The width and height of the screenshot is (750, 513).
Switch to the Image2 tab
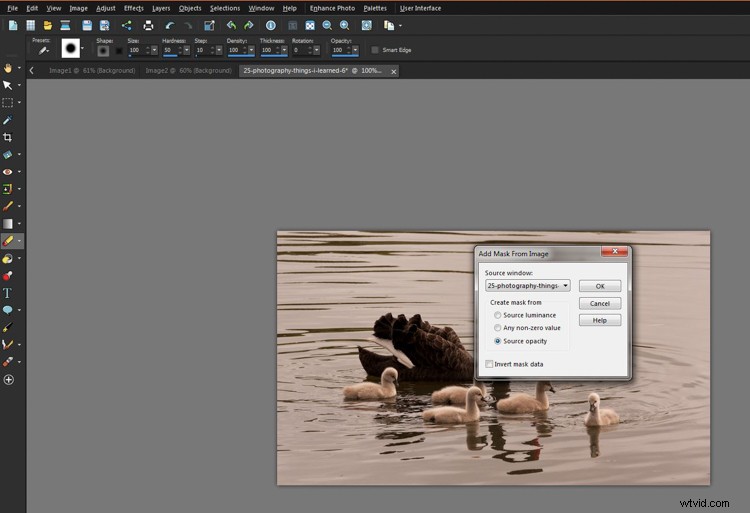click(x=188, y=71)
